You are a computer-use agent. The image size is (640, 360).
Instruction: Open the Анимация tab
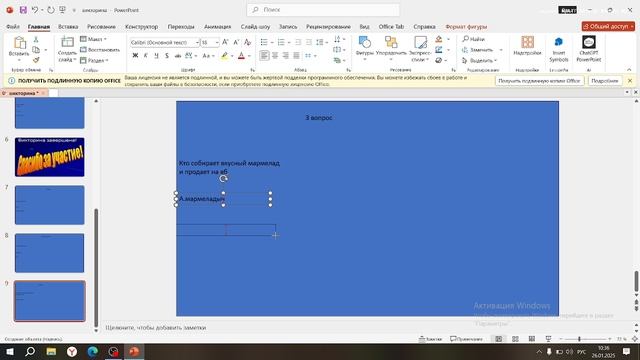(x=217, y=27)
